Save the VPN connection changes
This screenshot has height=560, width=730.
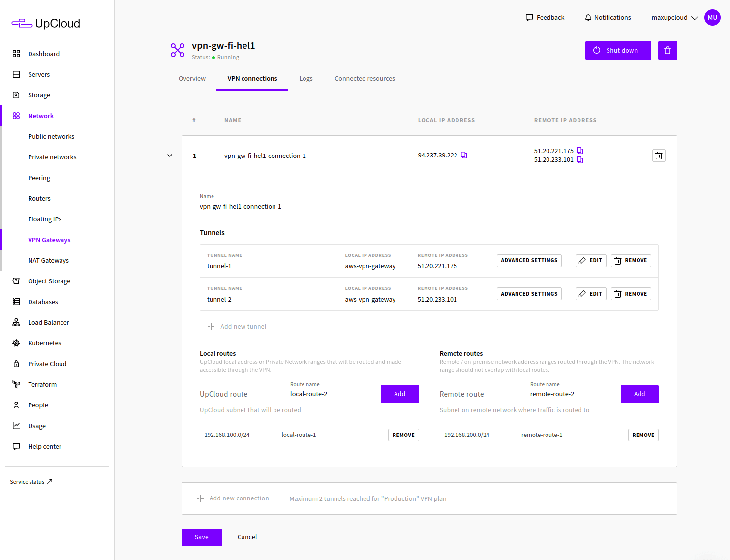click(202, 537)
